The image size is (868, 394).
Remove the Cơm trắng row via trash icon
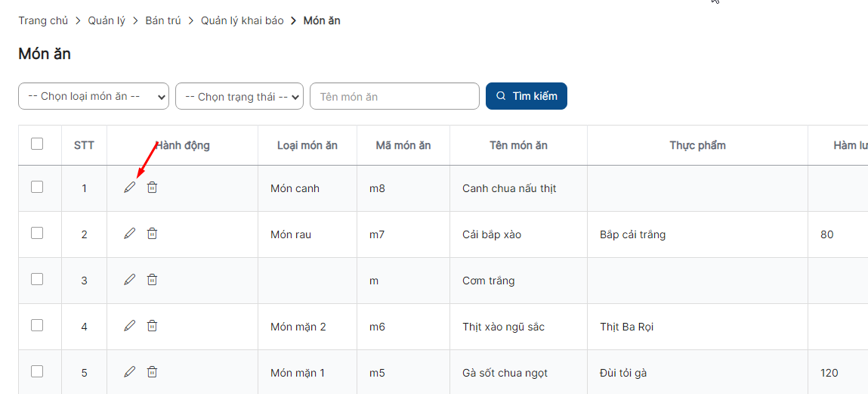click(x=152, y=280)
